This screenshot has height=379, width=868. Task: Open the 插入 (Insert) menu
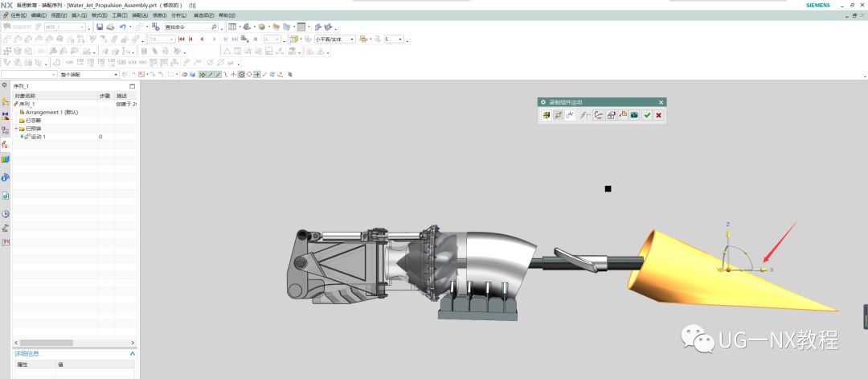click(80, 15)
